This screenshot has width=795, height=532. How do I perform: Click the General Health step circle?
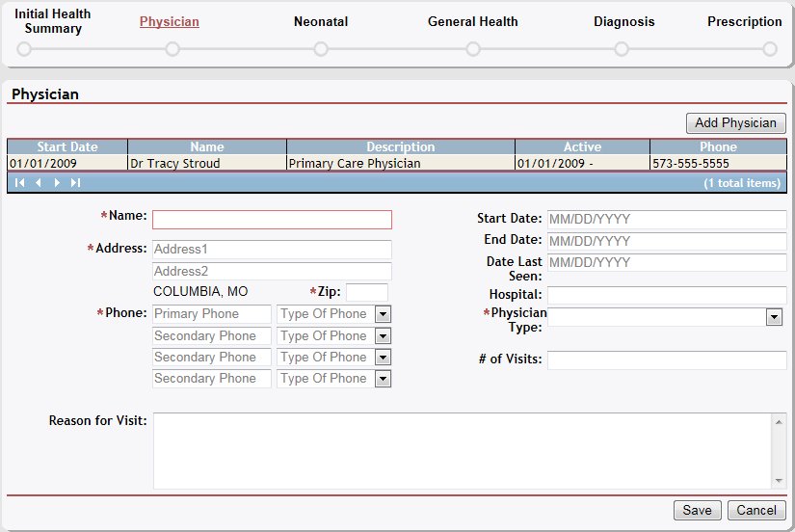(x=472, y=49)
